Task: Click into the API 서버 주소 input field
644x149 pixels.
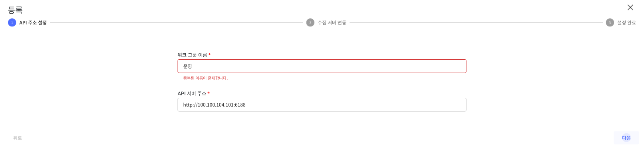Action: pyautogui.click(x=322, y=105)
